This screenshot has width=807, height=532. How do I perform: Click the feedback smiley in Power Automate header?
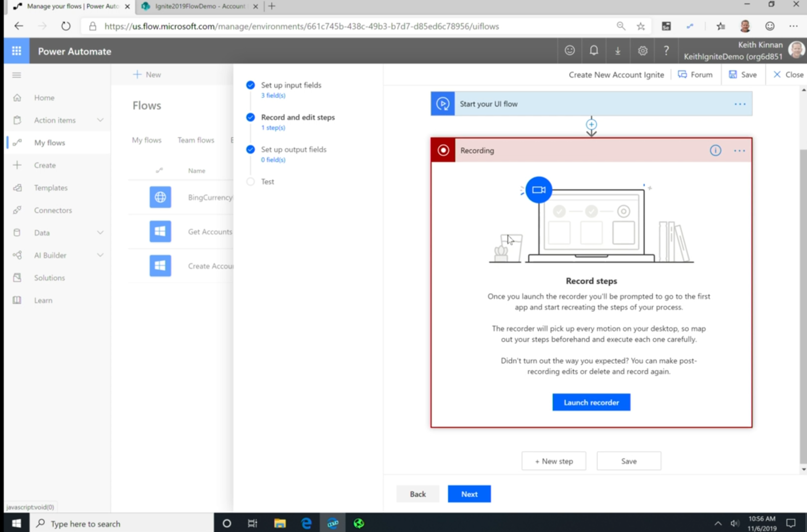[570, 51]
